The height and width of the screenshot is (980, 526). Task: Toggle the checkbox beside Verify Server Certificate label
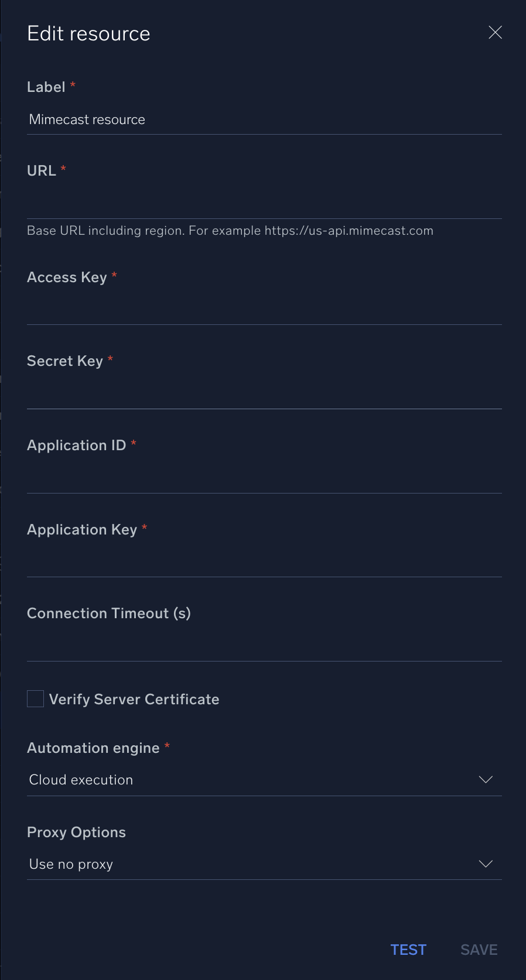coord(35,698)
